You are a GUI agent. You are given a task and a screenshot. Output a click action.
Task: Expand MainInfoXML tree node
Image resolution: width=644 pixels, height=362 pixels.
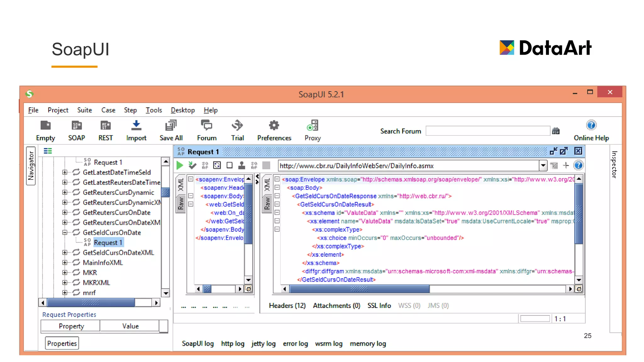[x=65, y=262]
